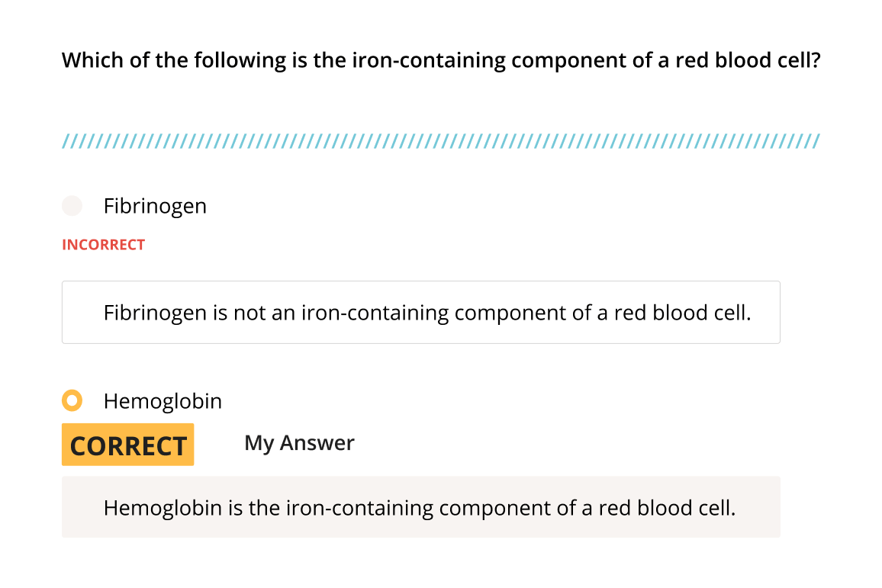
Task: Click the Fibrinogen answer option label
Action: pos(155,206)
